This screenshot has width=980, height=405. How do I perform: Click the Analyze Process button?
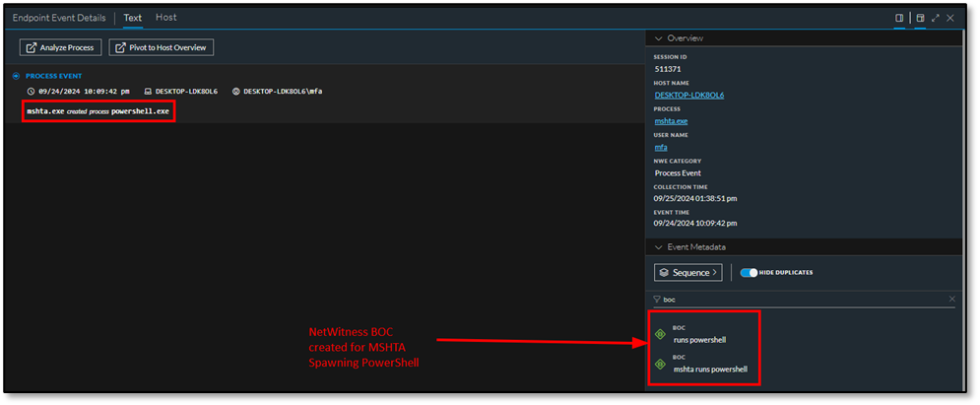click(x=61, y=47)
